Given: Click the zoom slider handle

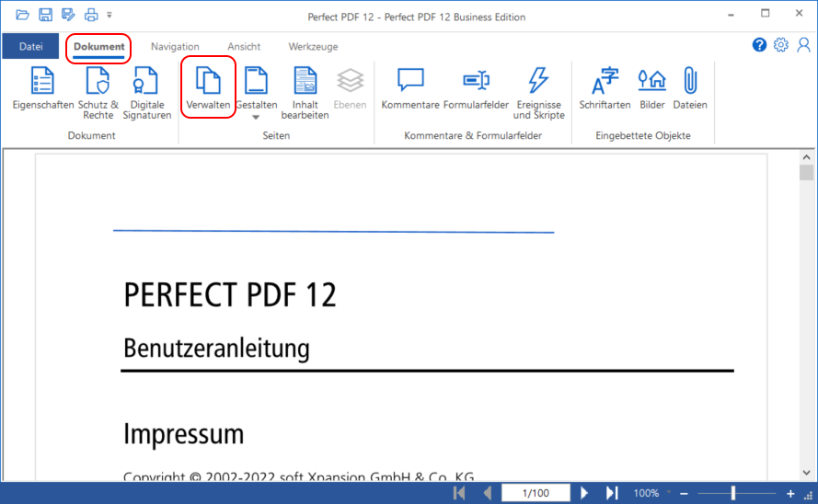Looking at the screenshot, I should coord(733,493).
